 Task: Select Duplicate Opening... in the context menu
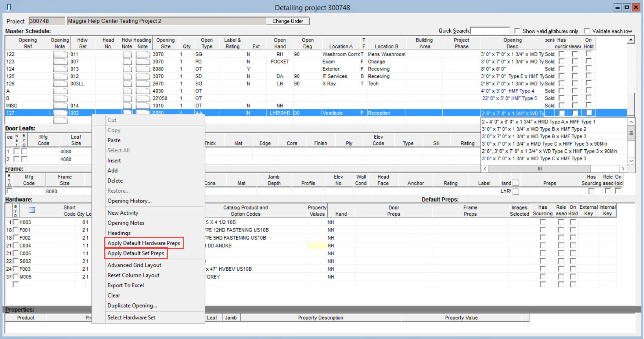tap(132, 306)
